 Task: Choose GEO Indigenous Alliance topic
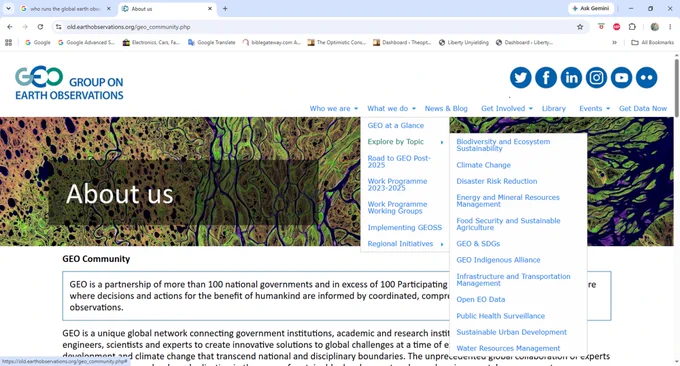click(x=498, y=260)
